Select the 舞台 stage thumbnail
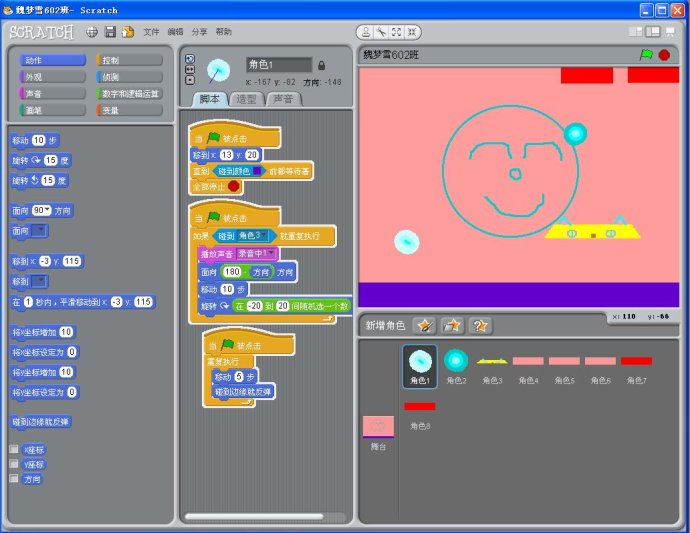 [x=378, y=433]
